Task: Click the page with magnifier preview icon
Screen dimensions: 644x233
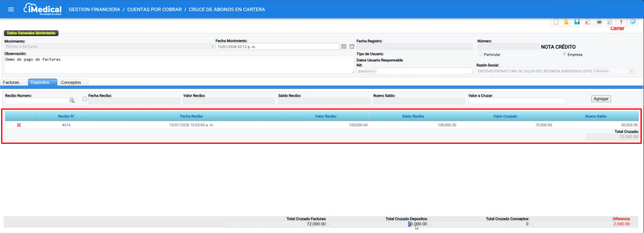Action: [609, 22]
